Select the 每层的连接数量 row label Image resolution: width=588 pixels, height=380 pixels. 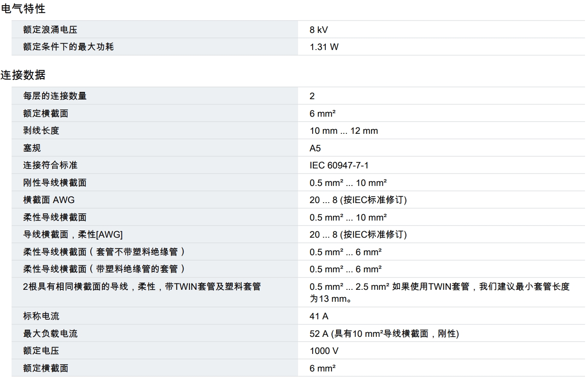coord(55,96)
